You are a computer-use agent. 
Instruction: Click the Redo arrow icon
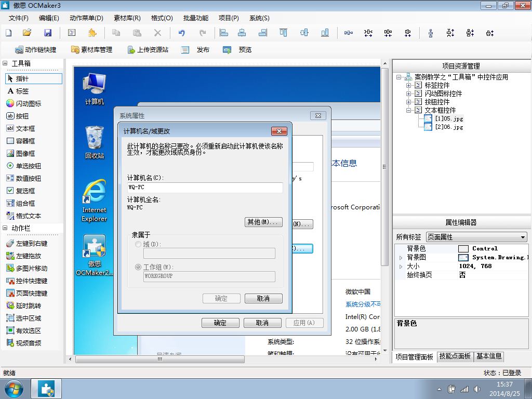tap(203, 33)
